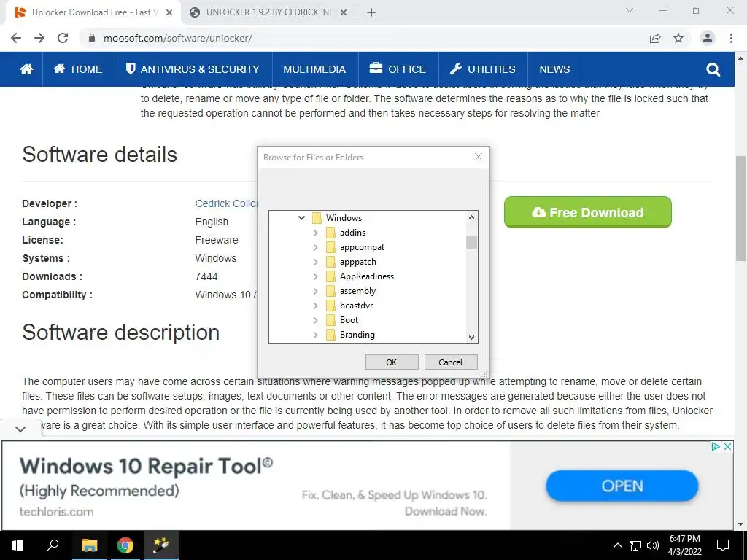This screenshot has width=747, height=560.
Task: Reload the page with the refresh icon
Action: click(63, 38)
